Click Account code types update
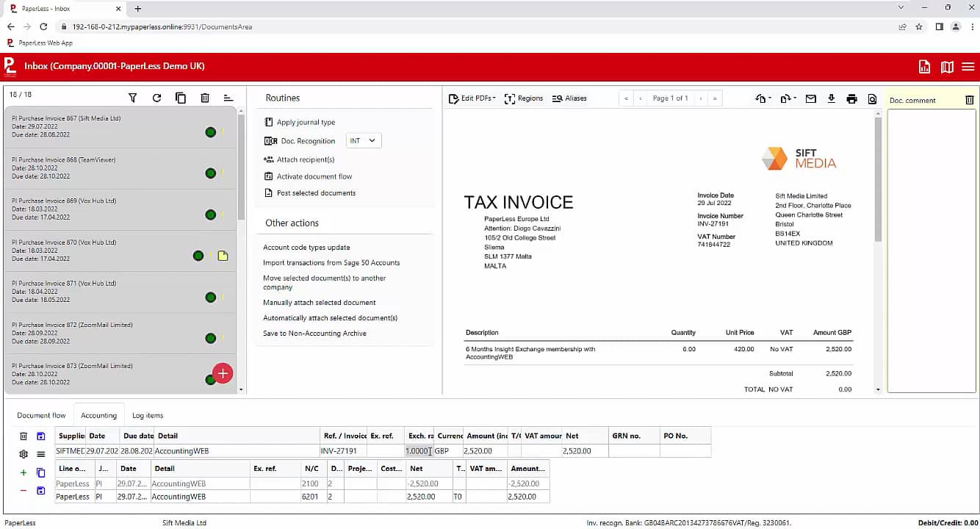 coord(306,248)
